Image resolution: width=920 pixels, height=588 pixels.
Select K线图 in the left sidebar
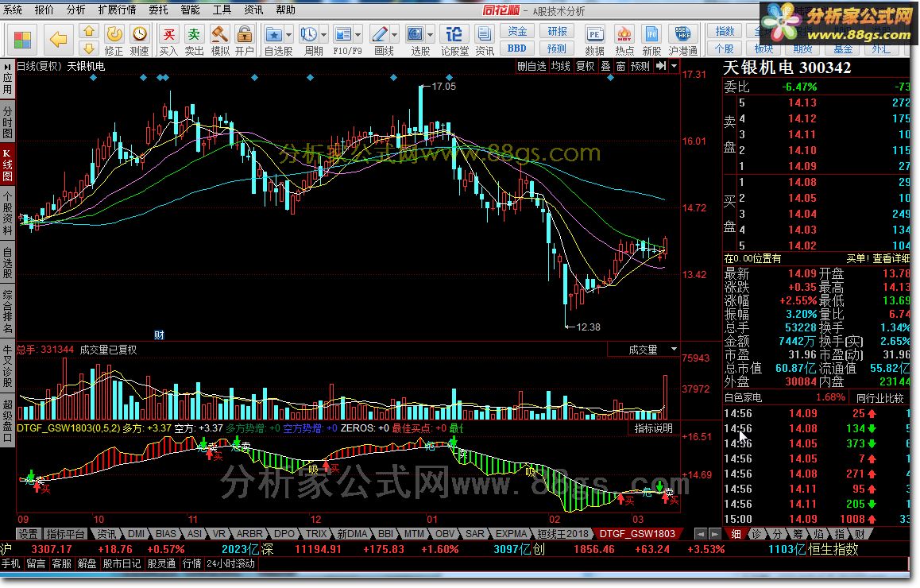(8, 165)
